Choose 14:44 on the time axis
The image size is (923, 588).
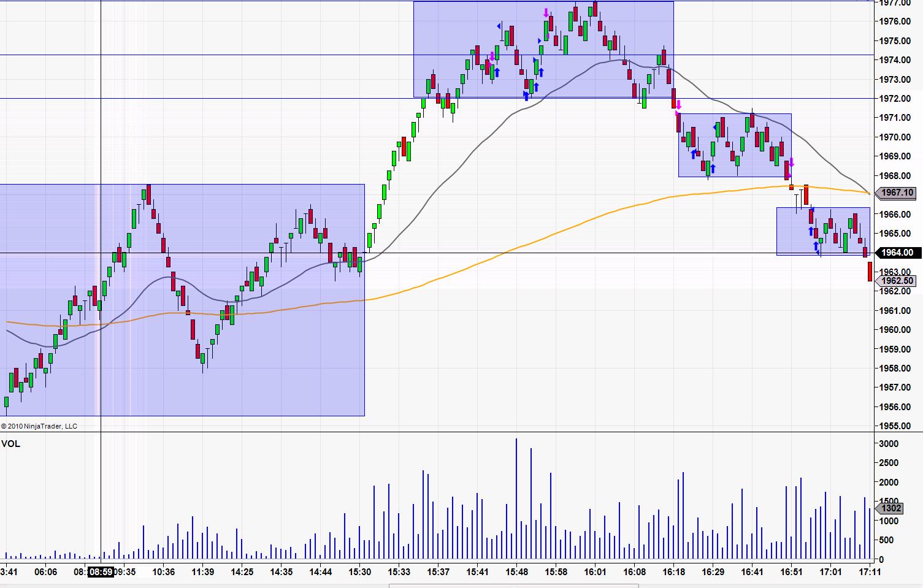click(321, 572)
